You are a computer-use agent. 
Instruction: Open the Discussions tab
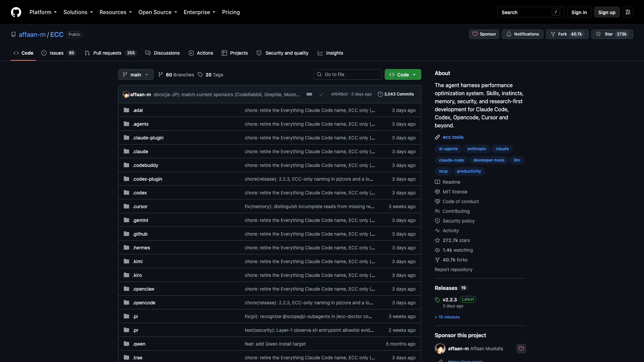tap(162, 53)
